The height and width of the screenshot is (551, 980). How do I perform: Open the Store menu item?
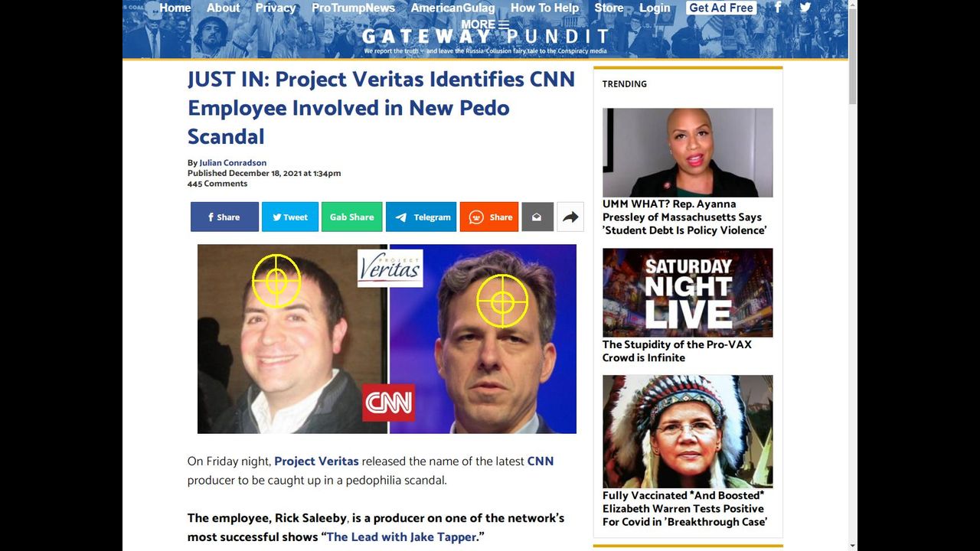pyautogui.click(x=609, y=8)
